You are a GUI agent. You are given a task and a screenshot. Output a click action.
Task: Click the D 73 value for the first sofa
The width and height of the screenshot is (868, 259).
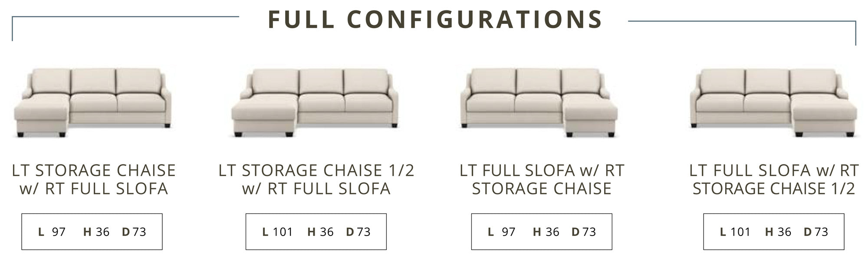click(x=134, y=232)
